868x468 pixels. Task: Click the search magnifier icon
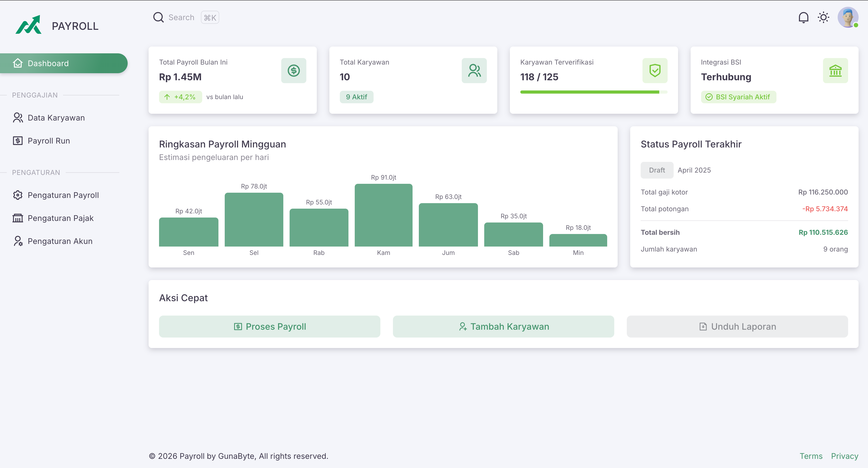coord(158,17)
